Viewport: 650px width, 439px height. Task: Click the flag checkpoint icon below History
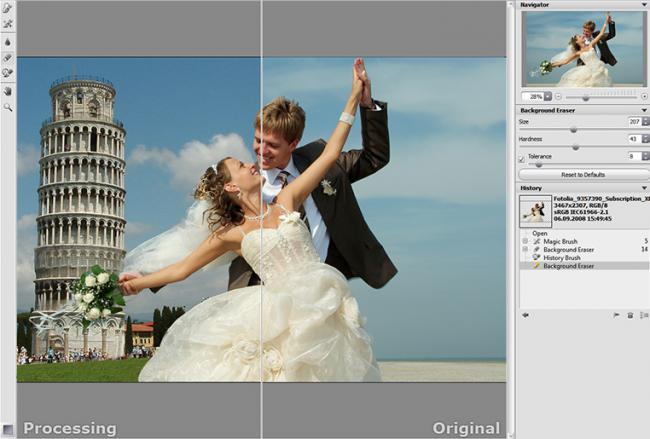pyautogui.click(x=616, y=315)
